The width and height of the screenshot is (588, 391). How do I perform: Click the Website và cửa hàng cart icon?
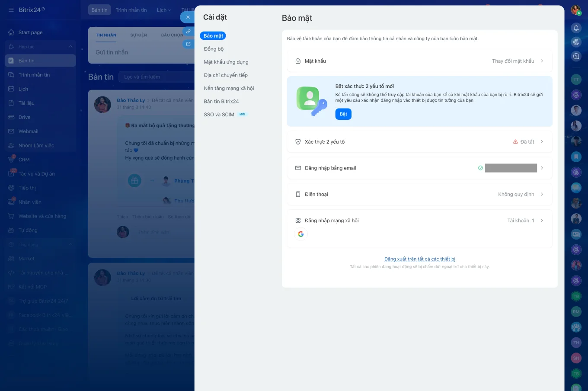tap(11, 216)
